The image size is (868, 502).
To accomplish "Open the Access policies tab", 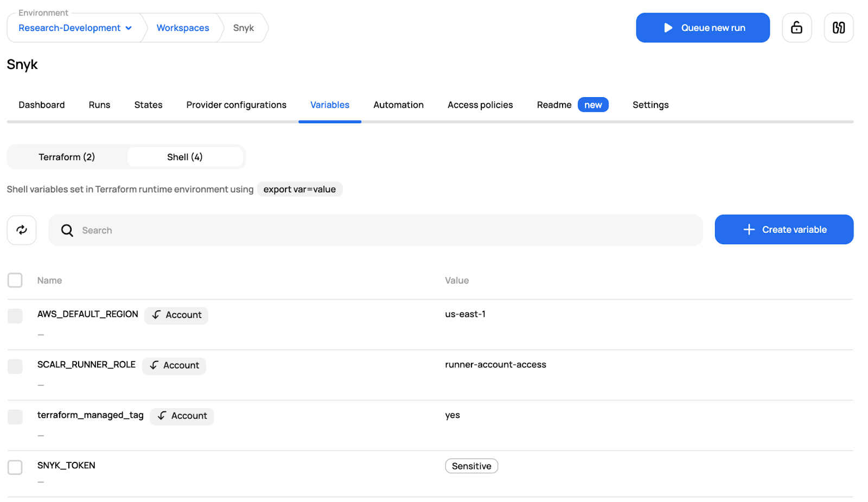I will pos(480,105).
